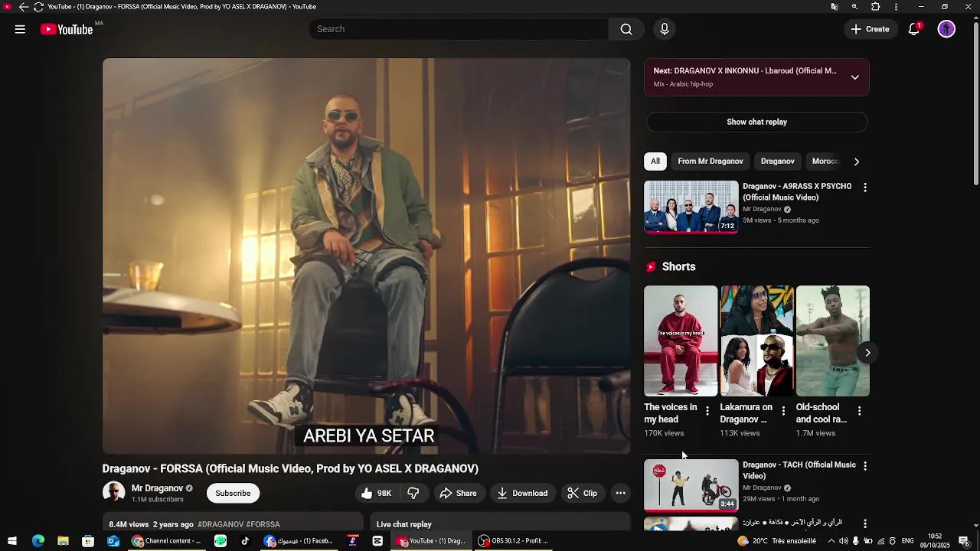This screenshot has height=551, width=980.
Task: Switch to Chrome 'Channel content' taskbar window
Action: pos(167,541)
